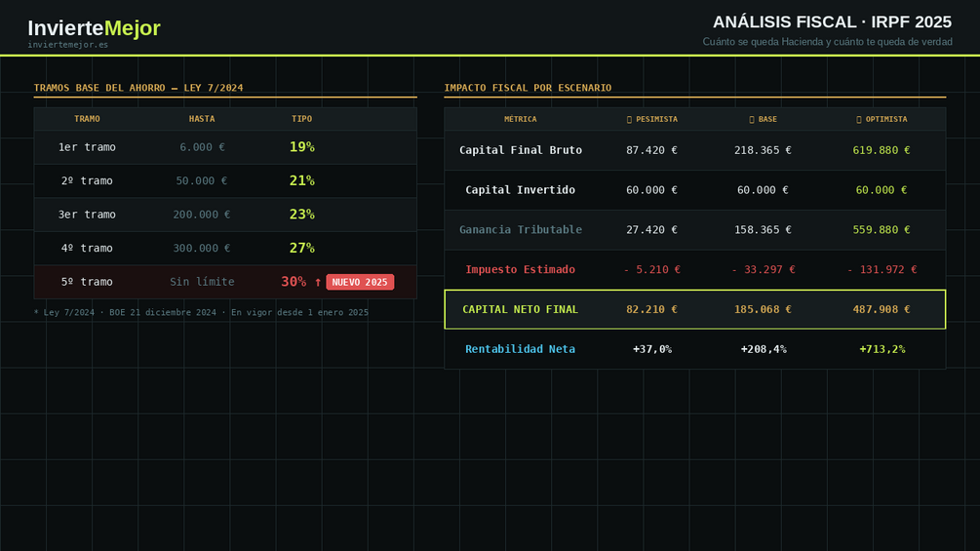
Task: Click the TRAMOS BASE DEL AHORRO section title
Action: 138,88
